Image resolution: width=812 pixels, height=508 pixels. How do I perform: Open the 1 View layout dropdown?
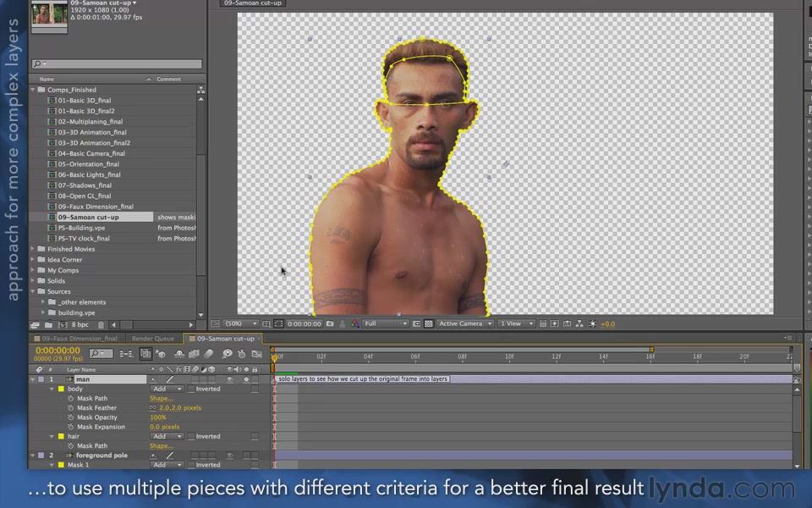point(516,324)
